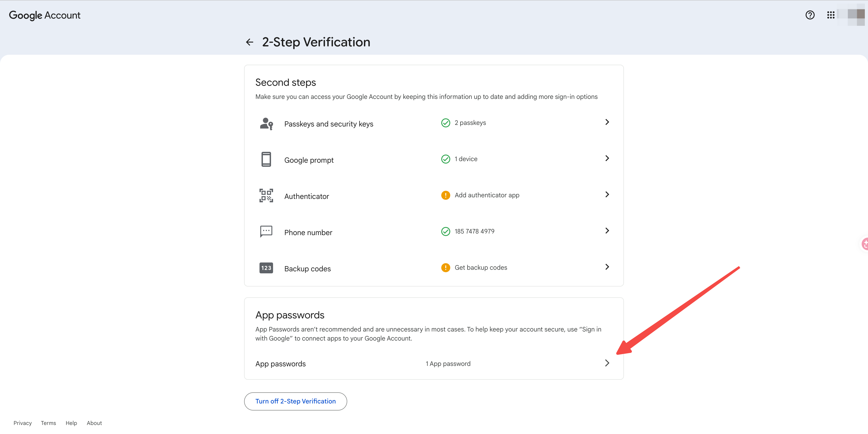Open the Help question mark icon
Image resolution: width=868 pixels, height=434 pixels.
point(810,15)
